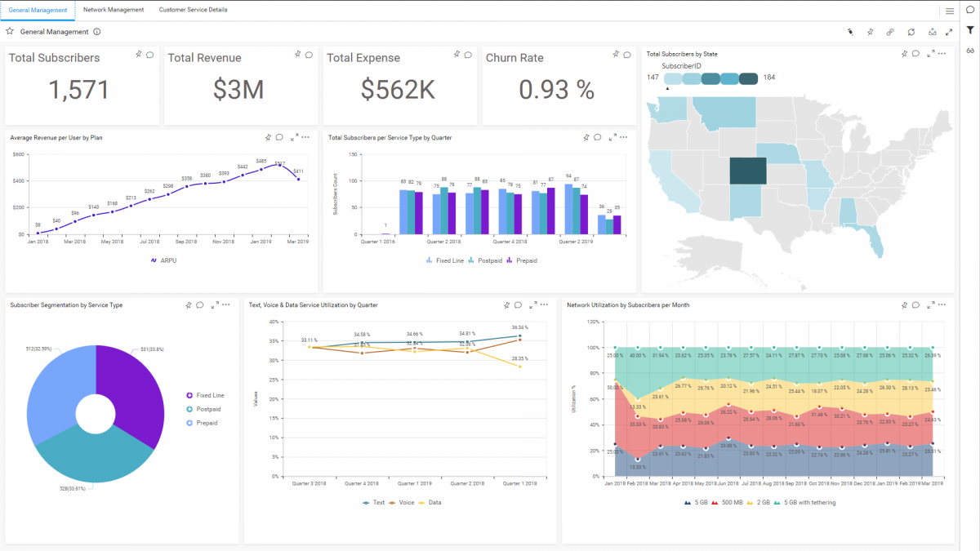Adjust the SubscriberID color range slider
The width and height of the screenshot is (980, 551).
tap(668, 84)
